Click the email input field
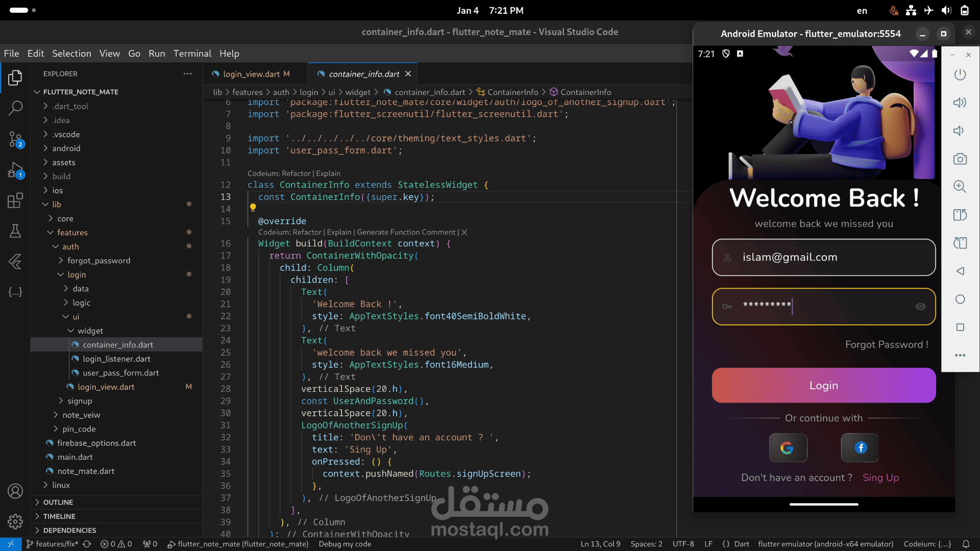Screen dimensions: 980x551 pyautogui.click(x=823, y=257)
